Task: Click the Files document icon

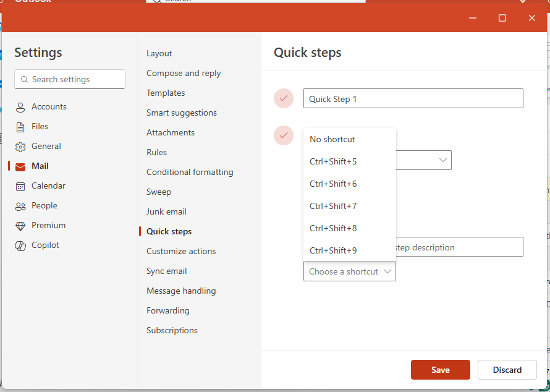Action: tap(20, 127)
